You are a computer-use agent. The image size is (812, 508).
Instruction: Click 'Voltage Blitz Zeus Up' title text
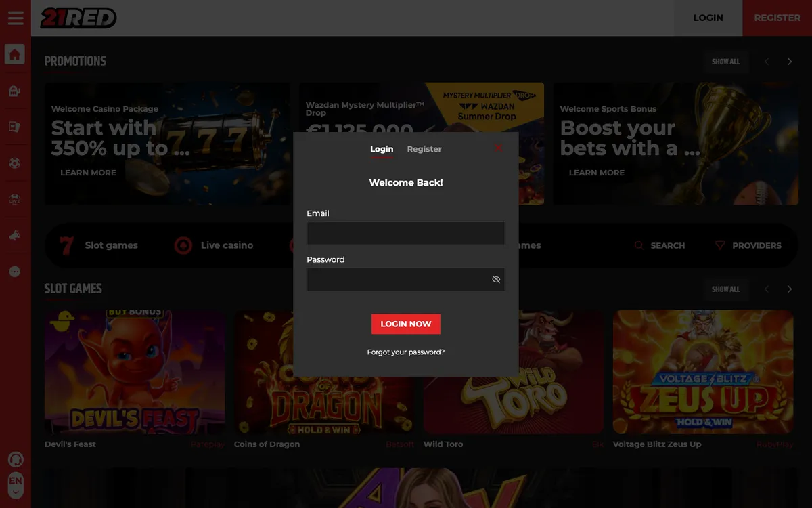pos(657,444)
